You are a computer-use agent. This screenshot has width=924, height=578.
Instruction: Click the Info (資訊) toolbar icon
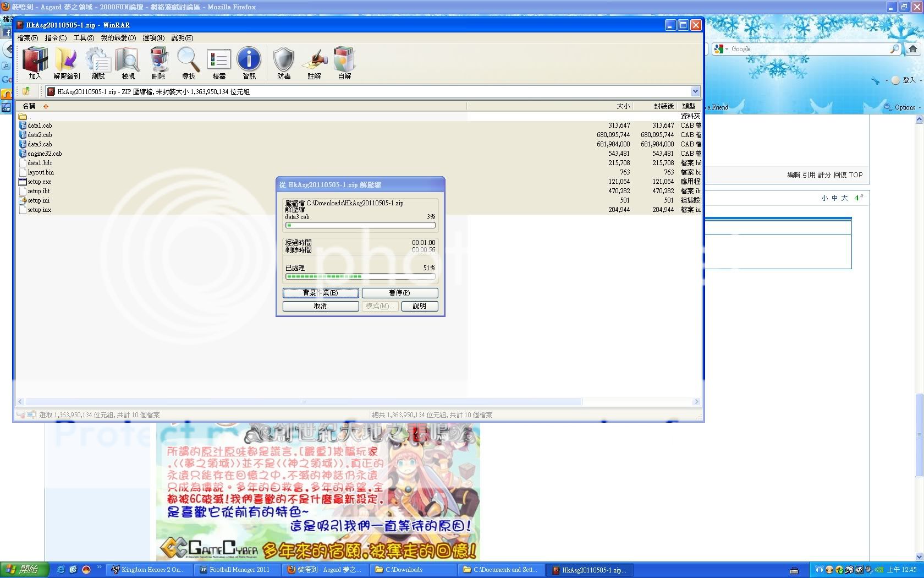click(249, 63)
